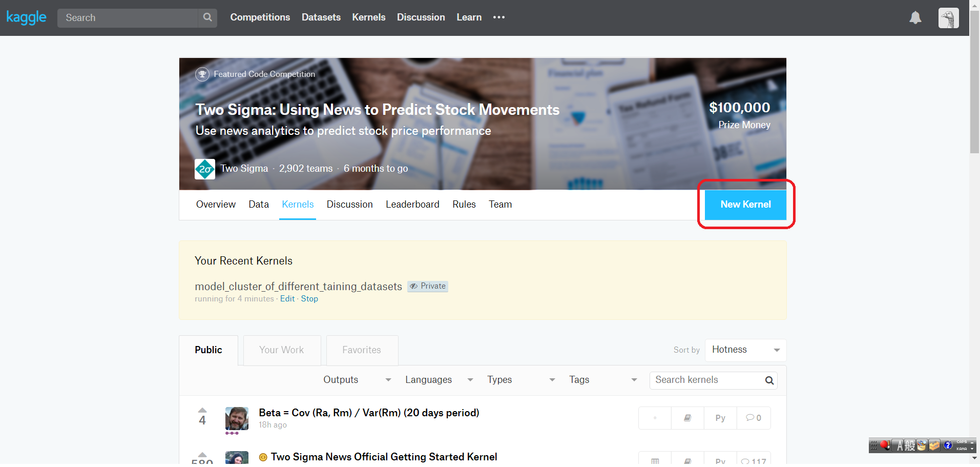Click the trophy icon beside Featured Code Competition
The image size is (980, 467).
pyautogui.click(x=202, y=74)
